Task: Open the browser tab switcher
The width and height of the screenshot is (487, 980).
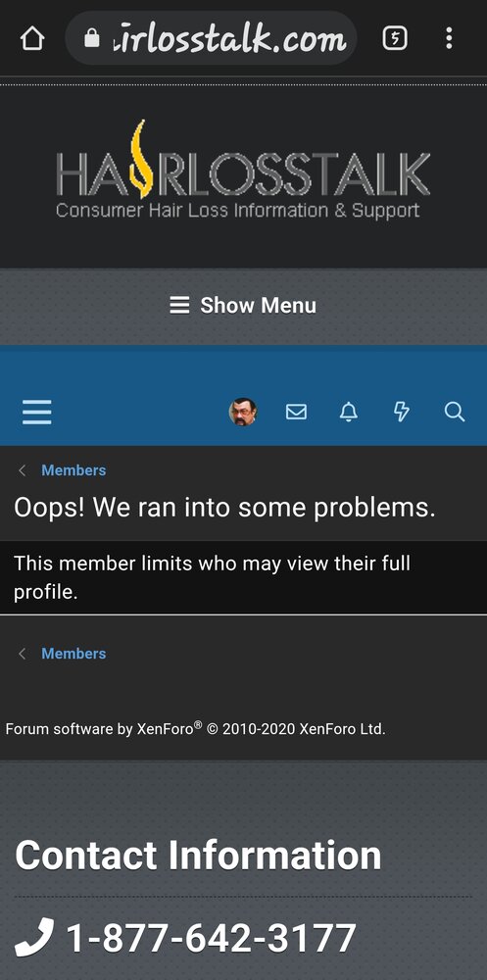Action: coord(395,39)
